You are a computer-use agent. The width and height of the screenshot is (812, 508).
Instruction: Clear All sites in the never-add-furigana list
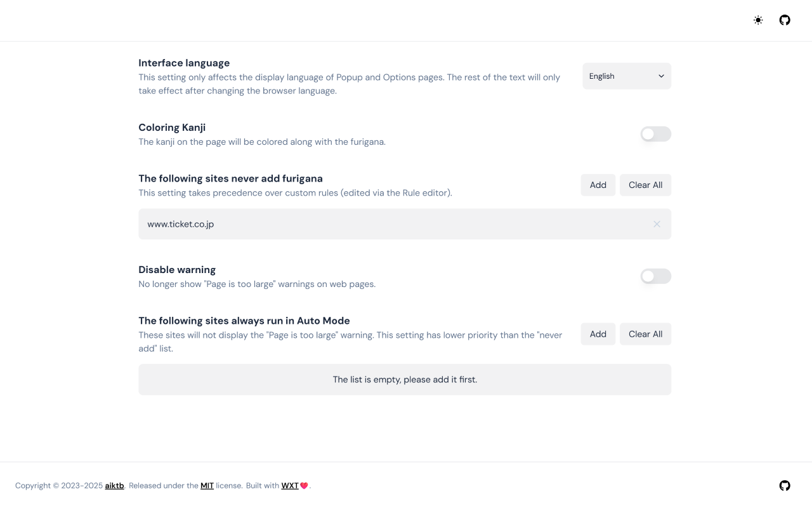click(645, 185)
